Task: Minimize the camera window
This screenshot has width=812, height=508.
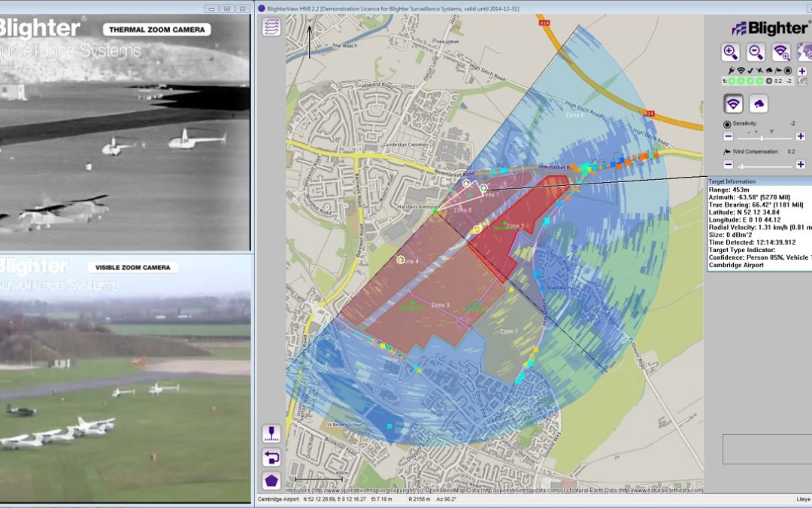Action: tap(211, 8)
